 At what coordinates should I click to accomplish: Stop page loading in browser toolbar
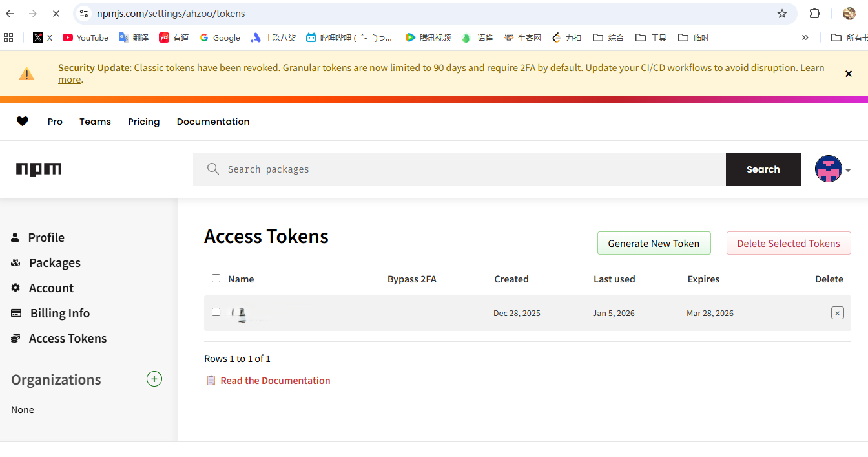(x=56, y=14)
